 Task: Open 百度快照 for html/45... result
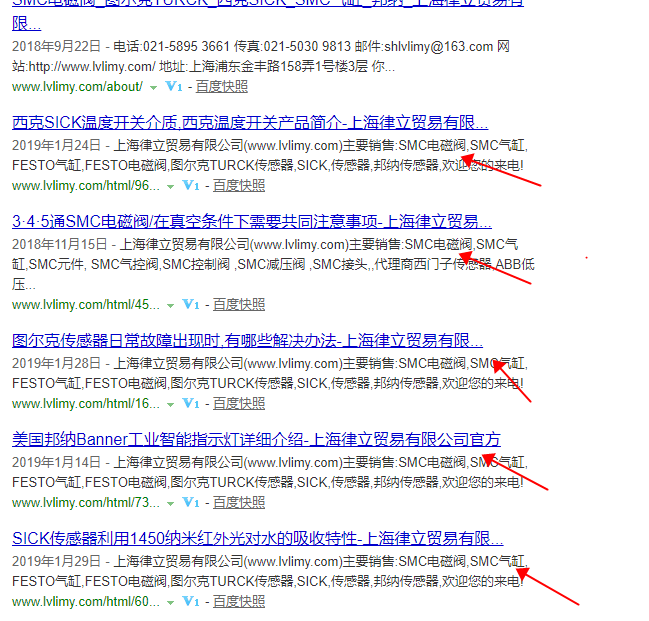(239, 305)
